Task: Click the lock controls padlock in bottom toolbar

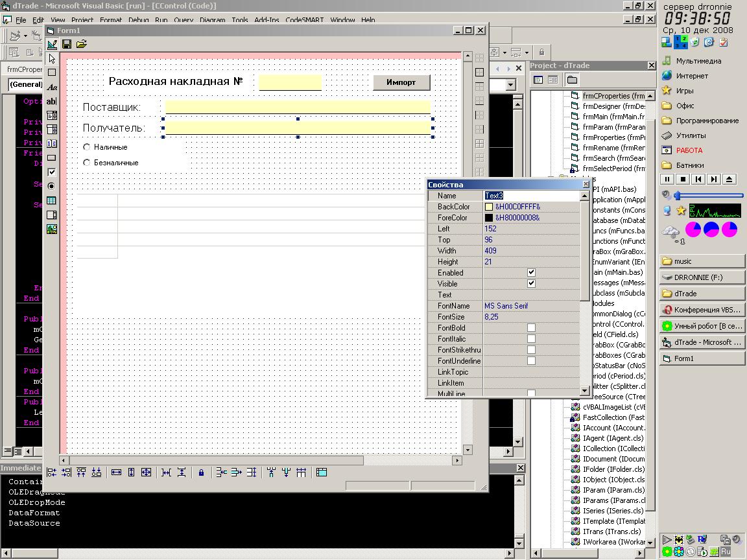Action: click(x=201, y=472)
